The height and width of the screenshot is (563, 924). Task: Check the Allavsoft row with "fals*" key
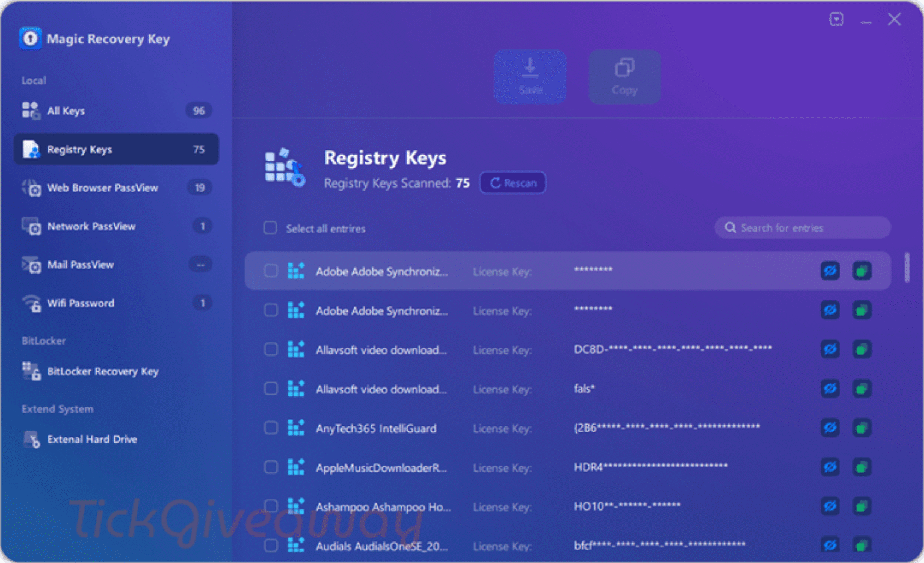(271, 389)
